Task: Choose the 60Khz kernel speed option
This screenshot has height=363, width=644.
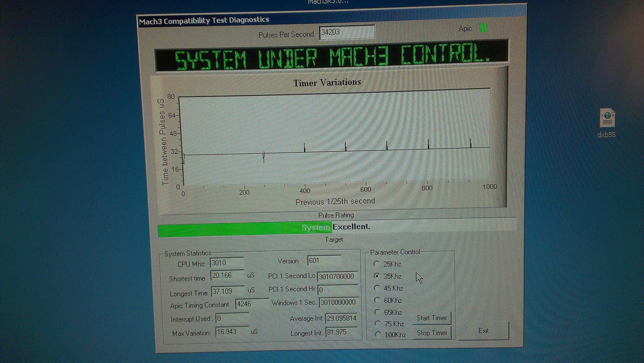Action: 377,300
